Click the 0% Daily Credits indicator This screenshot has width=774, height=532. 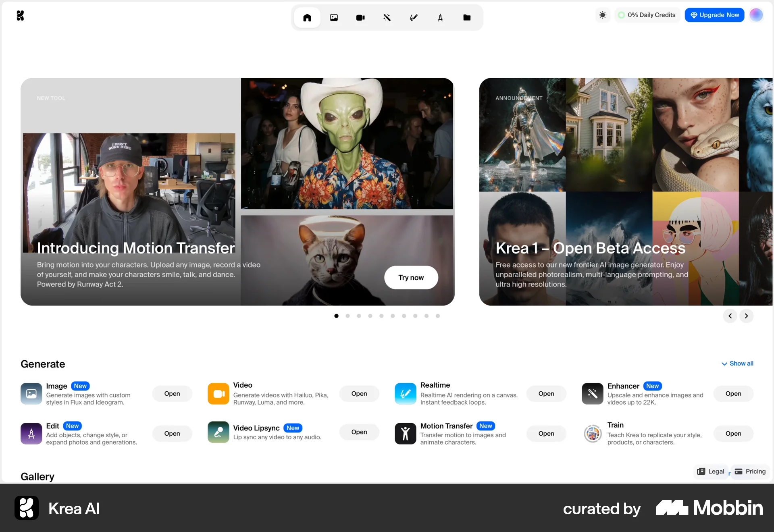coord(647,15)
